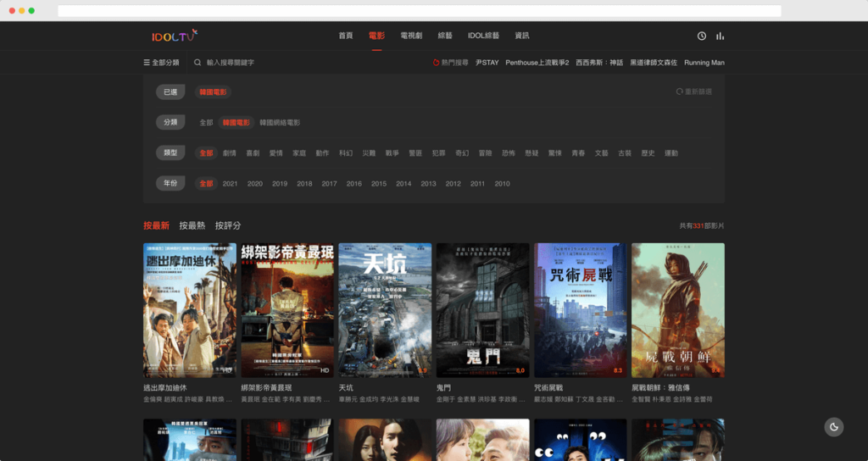
Task: Open the 綜藝 navigation tab
Action: tap(445, 36)
